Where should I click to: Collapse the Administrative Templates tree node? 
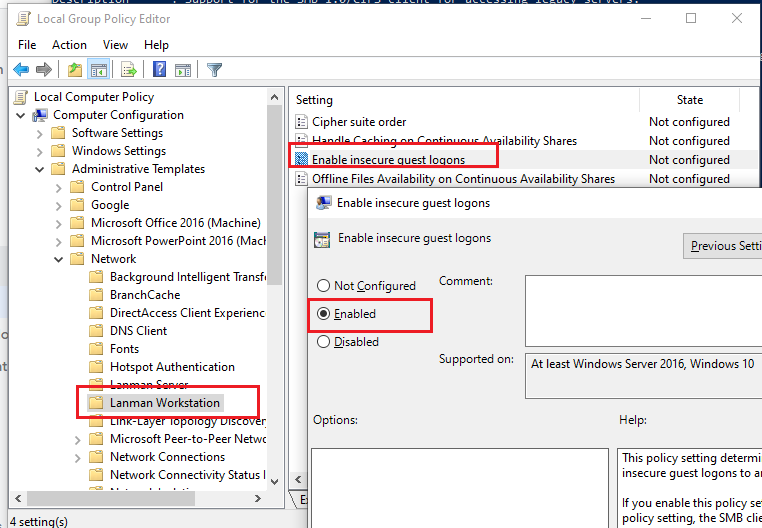42,169
